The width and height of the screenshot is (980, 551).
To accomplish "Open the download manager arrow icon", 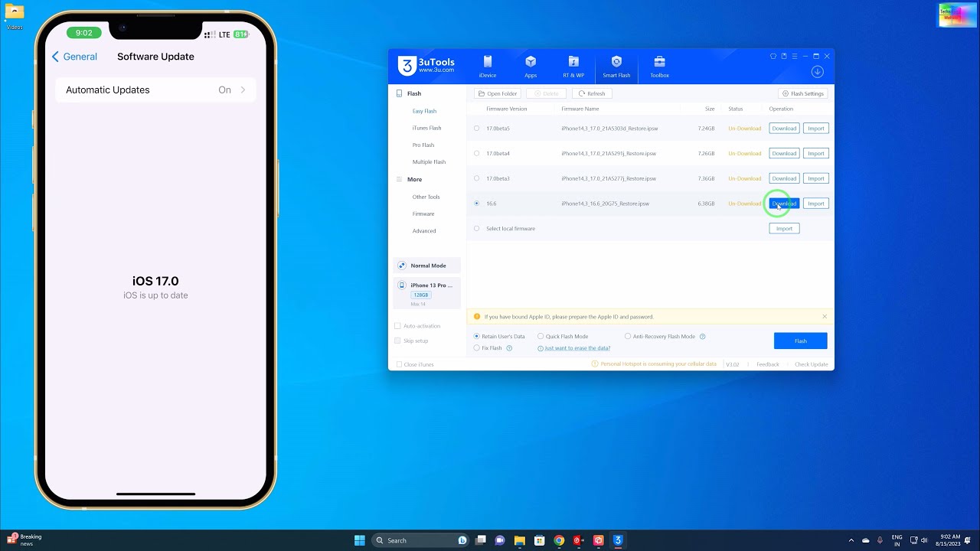I will pos(817,72).
